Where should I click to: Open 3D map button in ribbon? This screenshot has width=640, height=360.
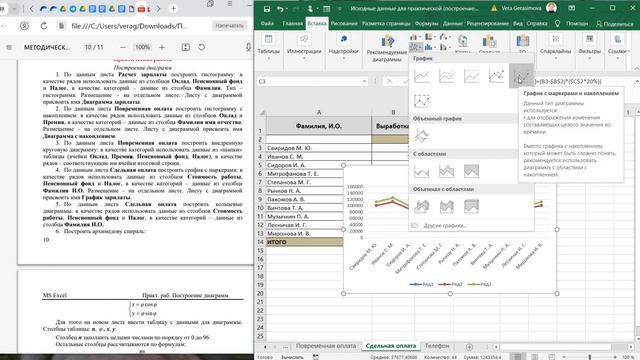pos(522,44)
